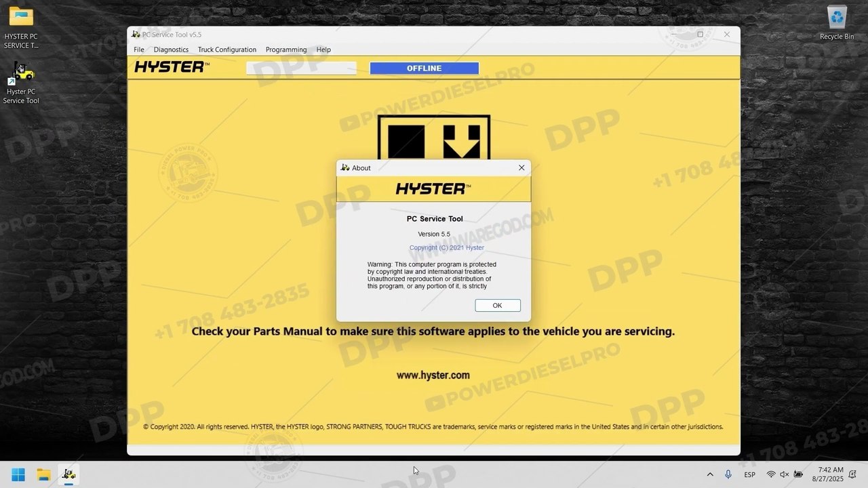Open the Recycle Bin
868x488 pixels.
[837, 22]
